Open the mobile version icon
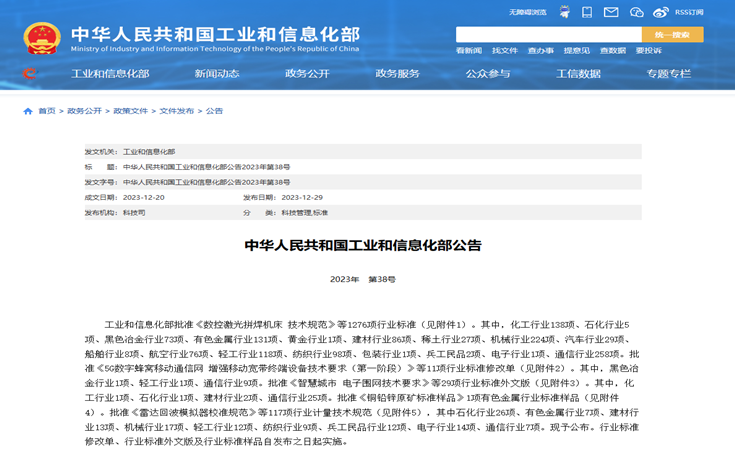This screenshot has width=735, height=466. (x=587, y=12)
